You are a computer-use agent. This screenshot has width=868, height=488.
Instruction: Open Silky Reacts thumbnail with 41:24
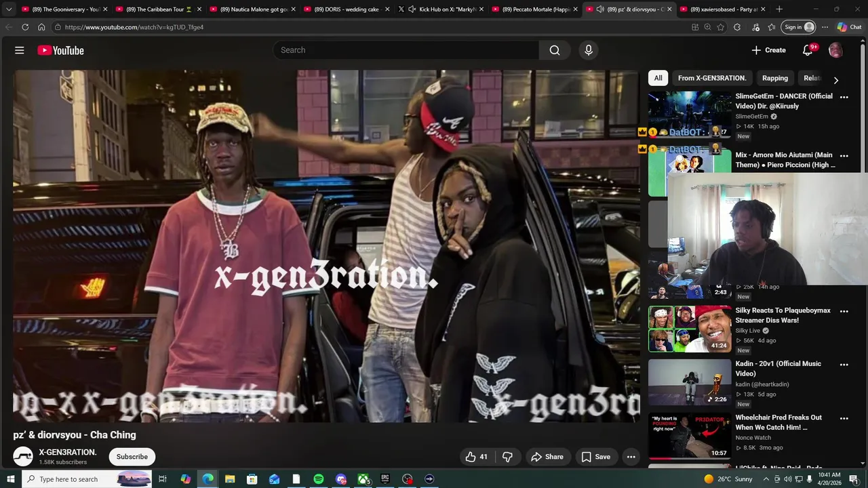pos(690,329)
